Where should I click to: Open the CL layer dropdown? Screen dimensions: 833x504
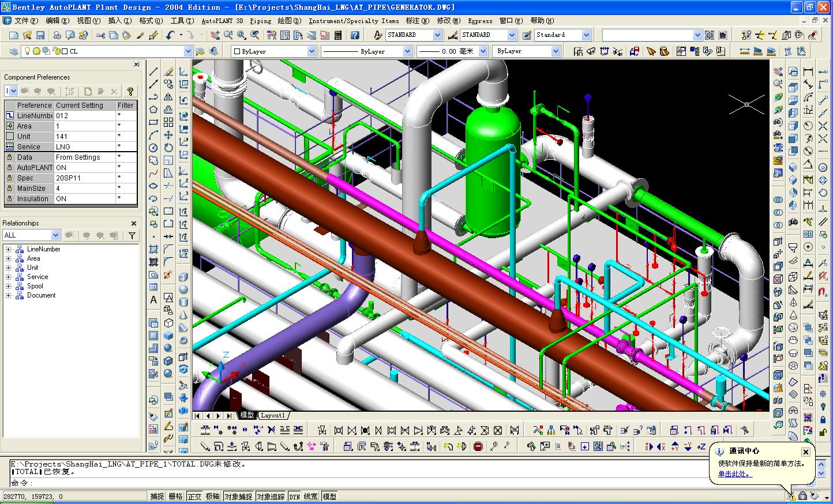pyautogui.click(x=188, y=51)
